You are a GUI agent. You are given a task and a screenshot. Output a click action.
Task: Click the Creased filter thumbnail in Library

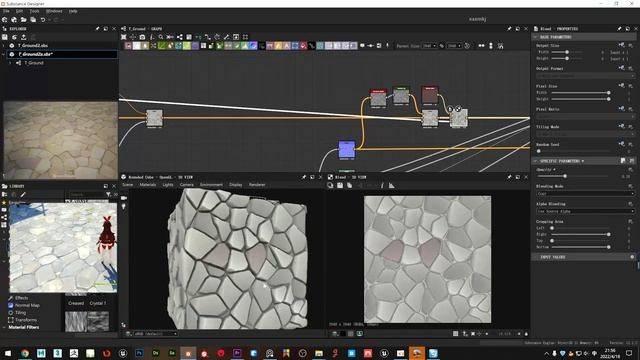[x=76, y=321]
